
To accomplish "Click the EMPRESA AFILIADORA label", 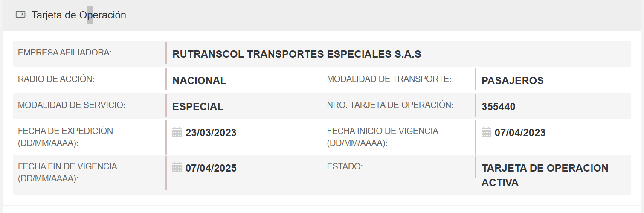I will click(x=64, y=53).
